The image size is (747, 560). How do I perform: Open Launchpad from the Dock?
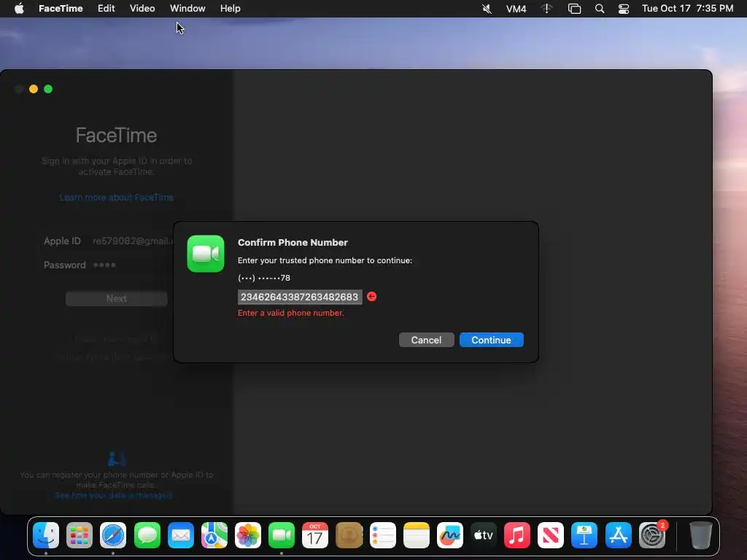[80, 535]
